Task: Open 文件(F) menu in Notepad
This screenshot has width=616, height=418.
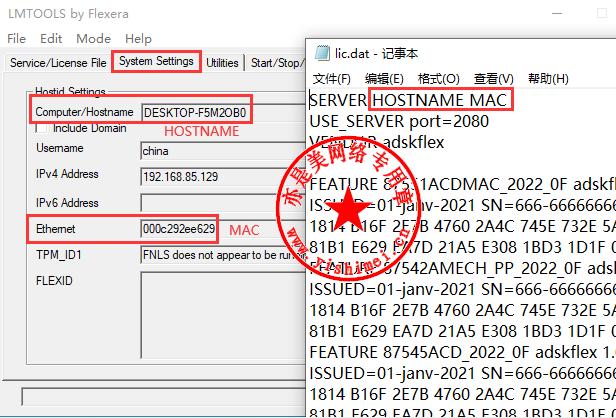Action: (x=332, y=79)
